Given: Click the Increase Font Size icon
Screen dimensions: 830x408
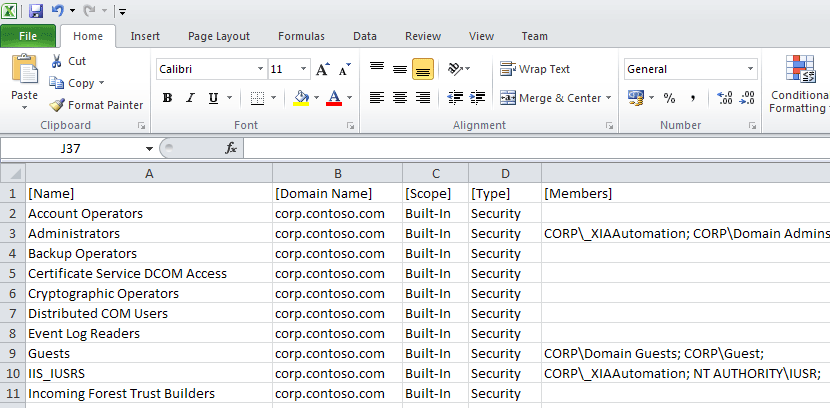Looking at the screenshot, I should click(323, 69).
